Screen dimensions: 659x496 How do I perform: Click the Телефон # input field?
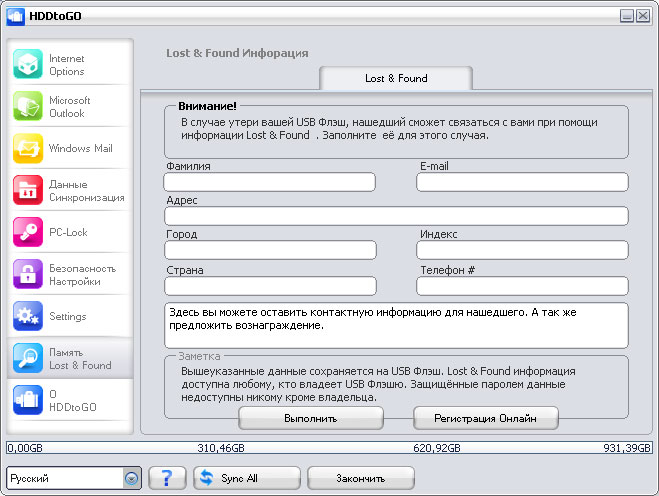coord(522,286)
